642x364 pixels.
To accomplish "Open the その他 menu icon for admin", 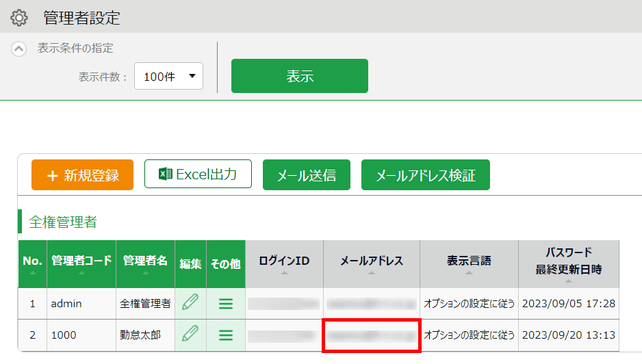I will [226, 304].
